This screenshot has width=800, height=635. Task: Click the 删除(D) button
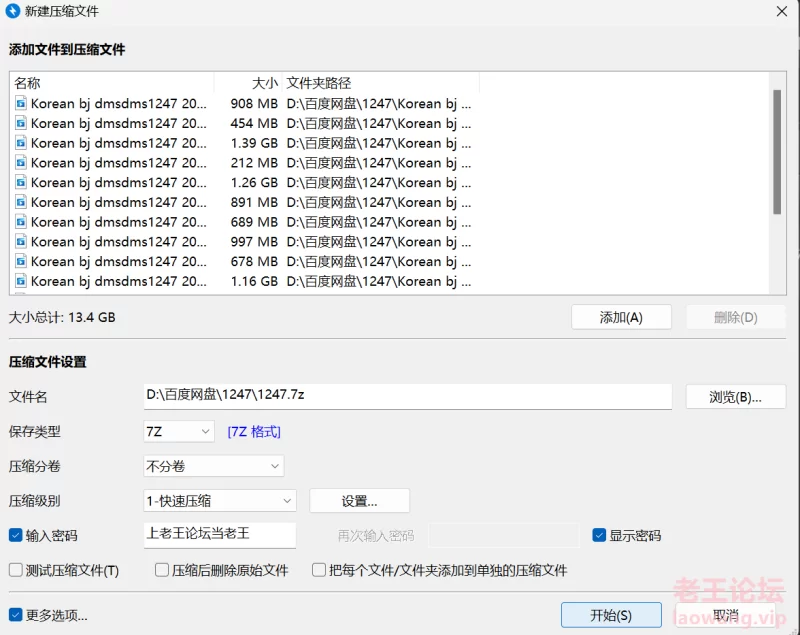tap(736, 317)
